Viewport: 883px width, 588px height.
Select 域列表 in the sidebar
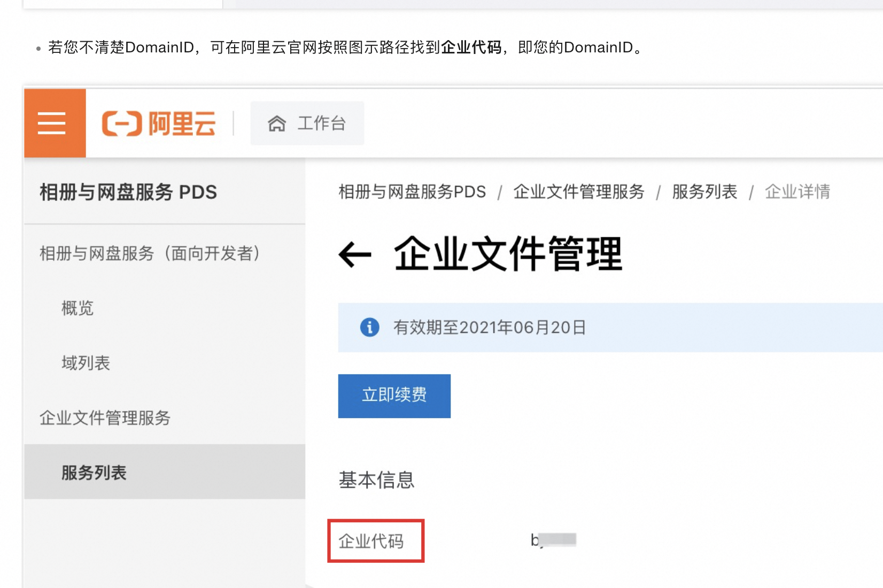86,363
